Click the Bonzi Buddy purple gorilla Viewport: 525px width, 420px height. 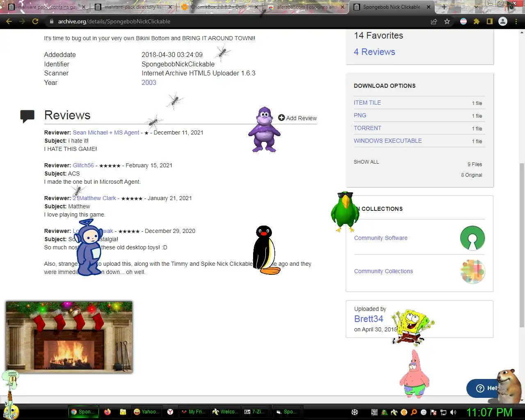pos(265,130)
